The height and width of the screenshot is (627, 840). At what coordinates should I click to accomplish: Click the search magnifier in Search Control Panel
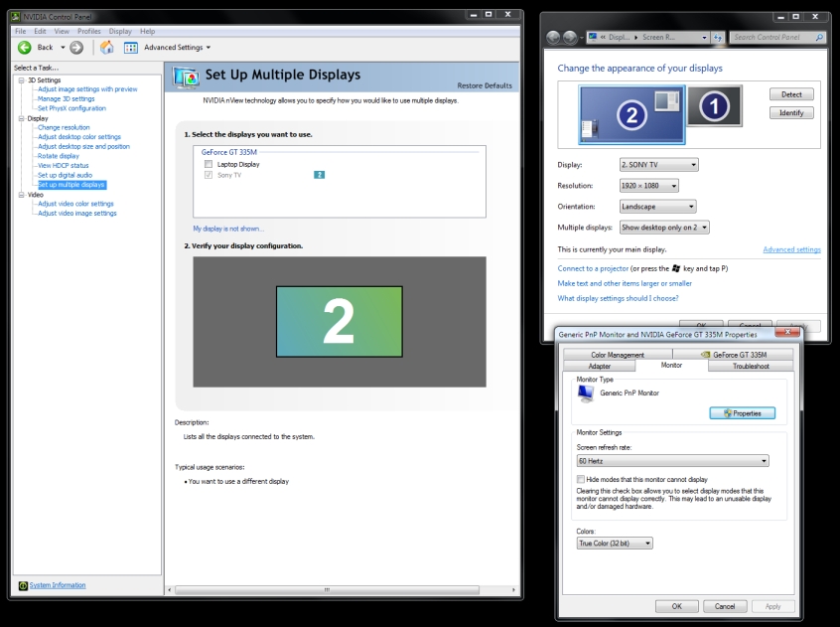(819, 37)
